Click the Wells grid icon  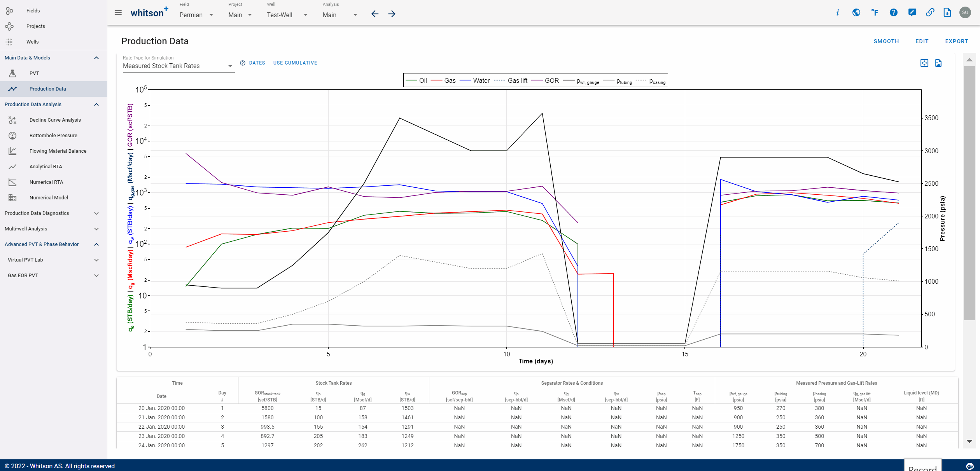[9, 42]
